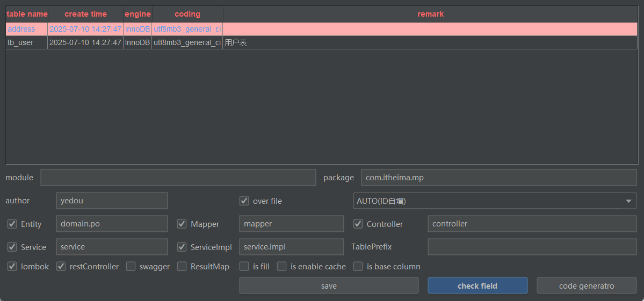The width and height of the screenshot is (644, 301).
Task: Select the address table row
Action: (x=322, y=29)
